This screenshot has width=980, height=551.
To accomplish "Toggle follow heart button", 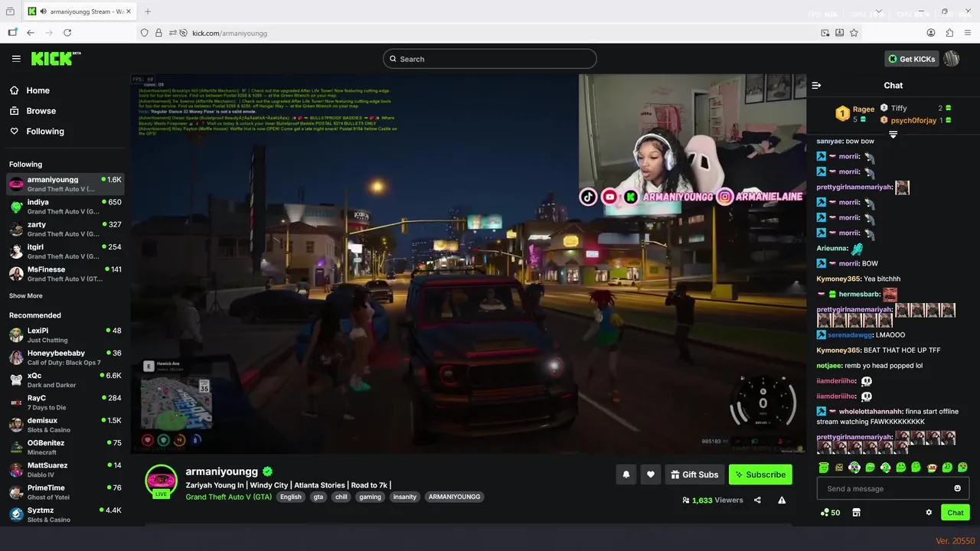I will [x=651, y=474].
